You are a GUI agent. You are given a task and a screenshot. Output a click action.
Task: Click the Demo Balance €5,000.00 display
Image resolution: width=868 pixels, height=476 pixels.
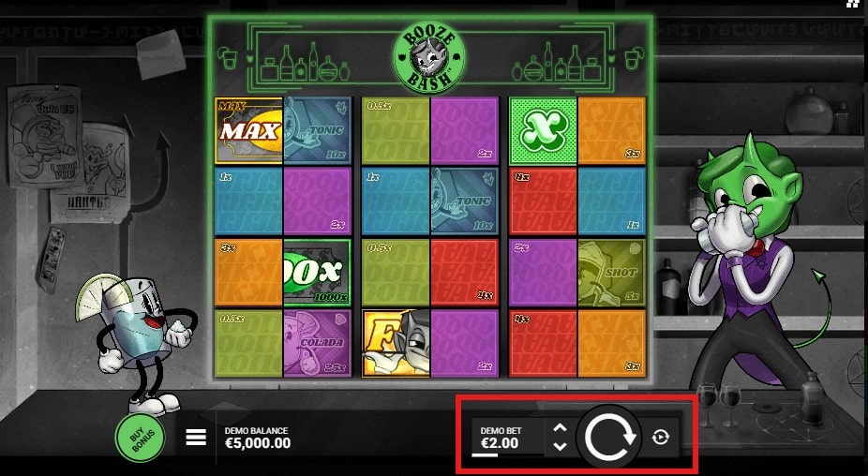pyautogui.click(x=258, y=438)
